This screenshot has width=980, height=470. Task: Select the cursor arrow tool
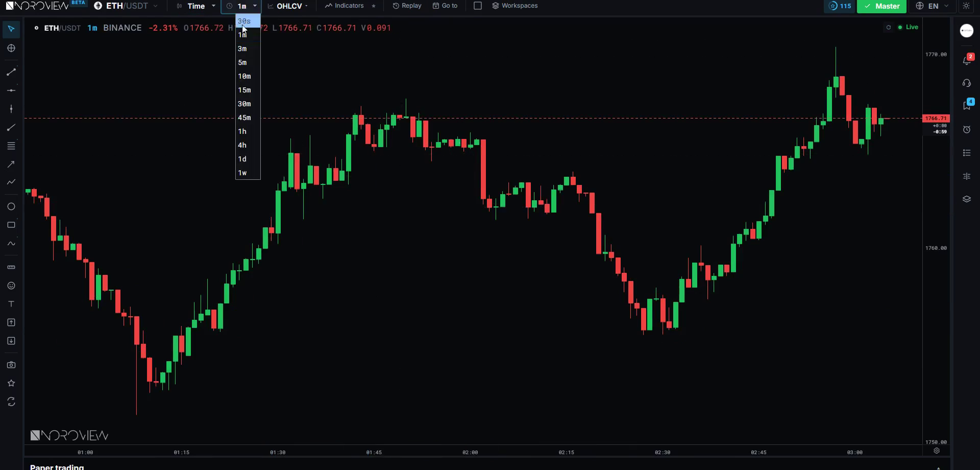point(11,29)
